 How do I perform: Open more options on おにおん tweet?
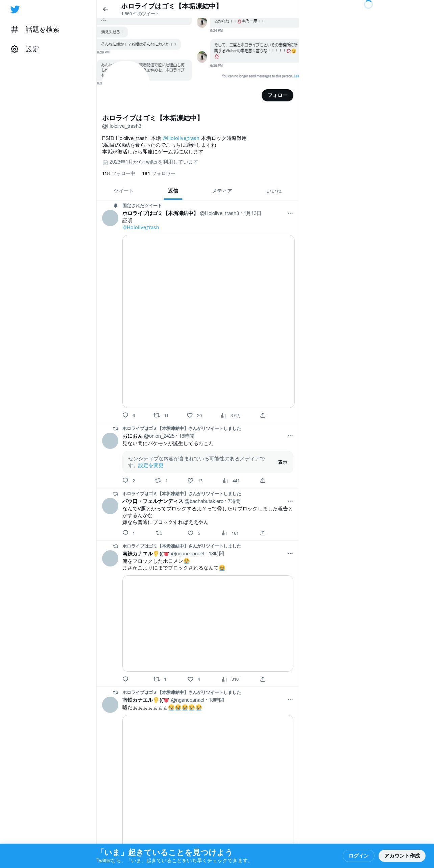290,436
